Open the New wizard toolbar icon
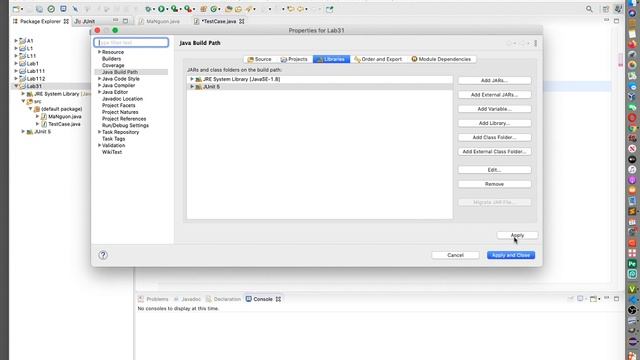Viewport: 640px width, 360px height. [x=16, y=9]
